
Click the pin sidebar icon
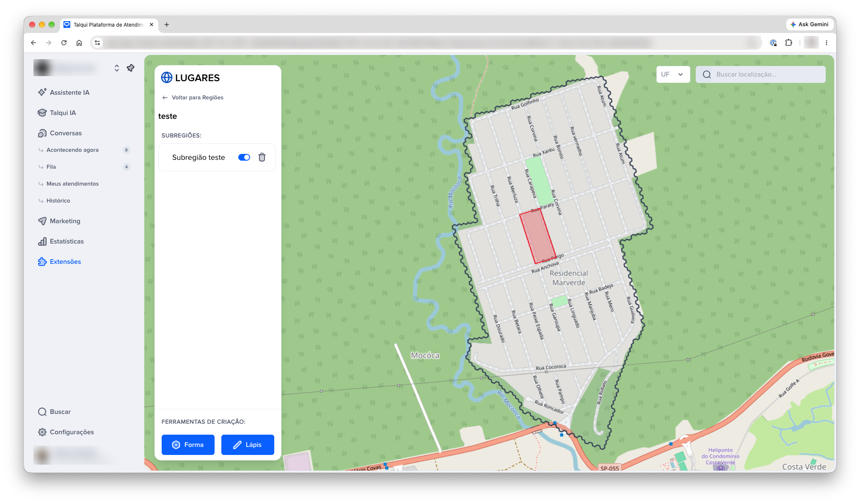click(x=130, y=68)
